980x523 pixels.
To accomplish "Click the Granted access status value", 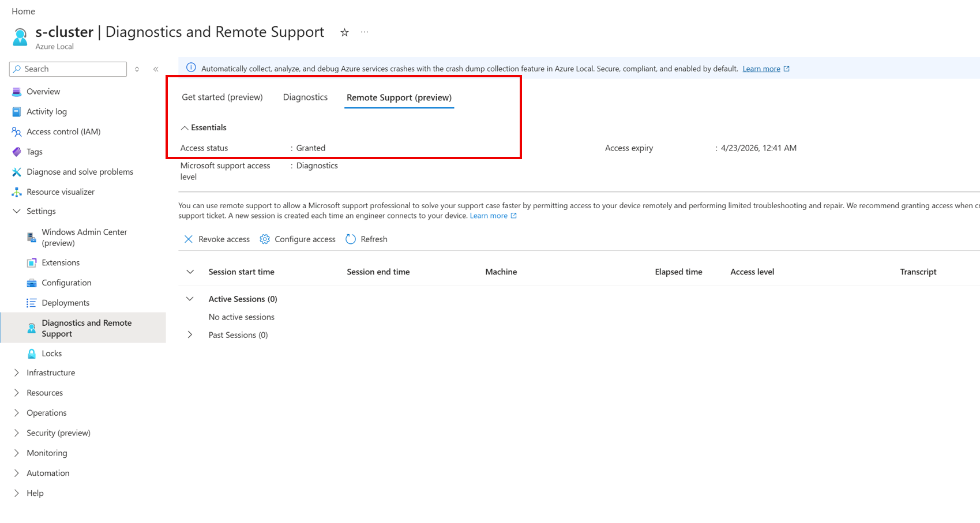I will click(311, 148).
